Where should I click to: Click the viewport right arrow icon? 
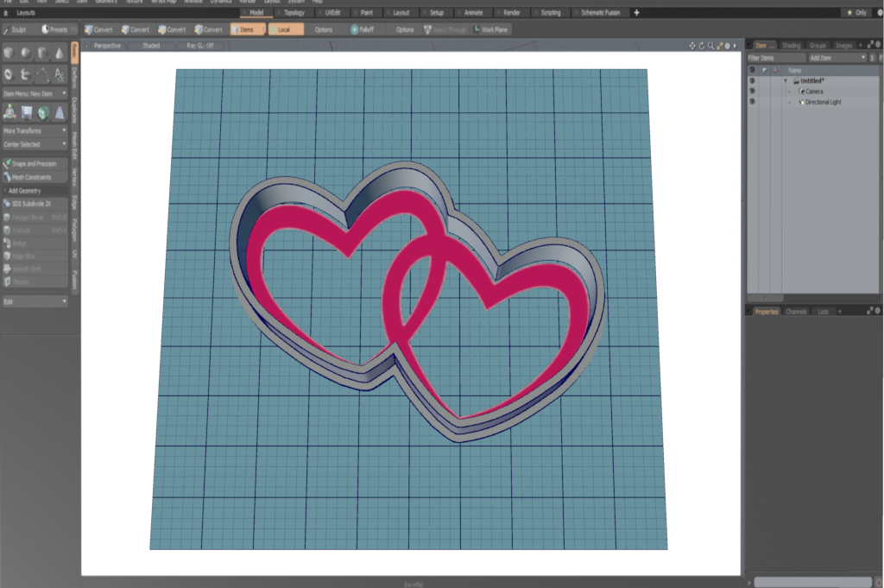(735, 46)
